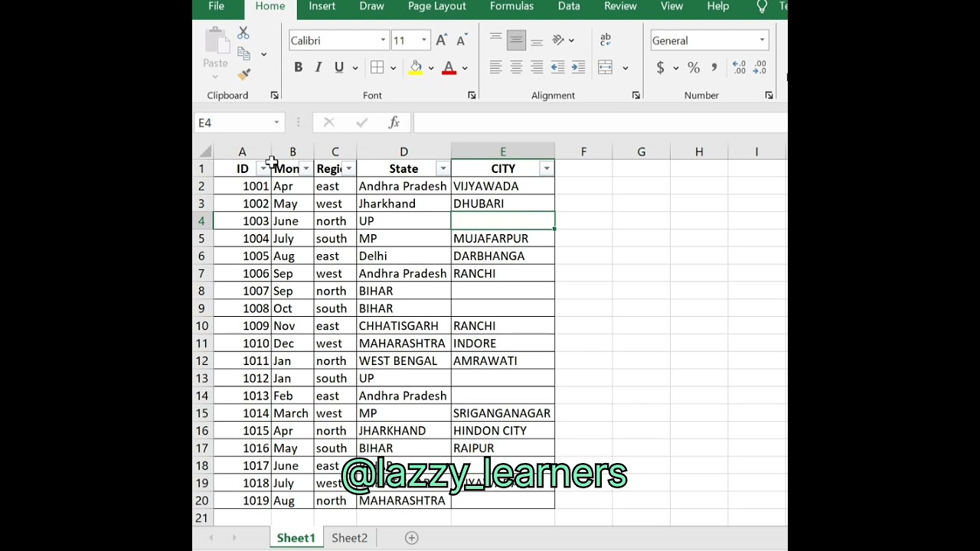Click the Select All corner triangle
The image size is (980, 551).
205,152
